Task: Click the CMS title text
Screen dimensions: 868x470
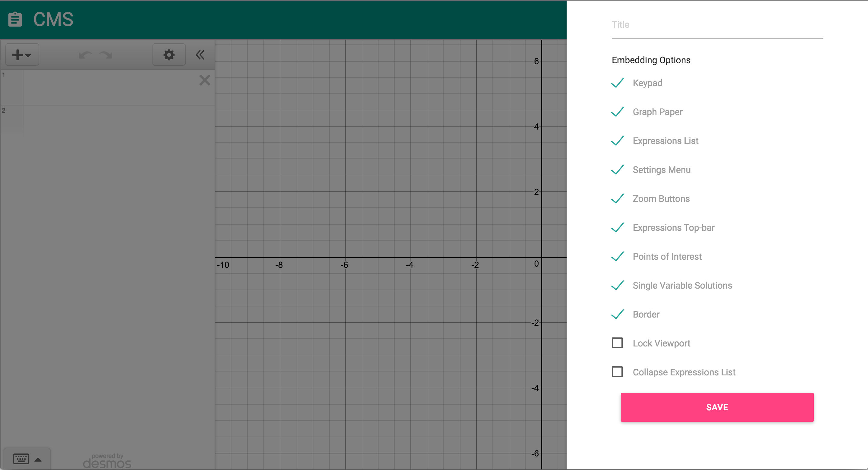Action: click(x=53, y=19)
